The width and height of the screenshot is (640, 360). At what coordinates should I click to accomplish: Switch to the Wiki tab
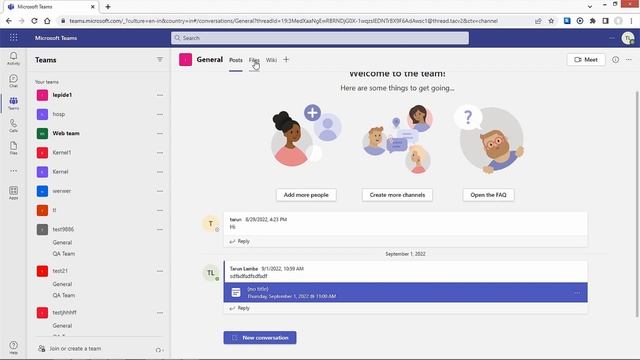(271, 60)
